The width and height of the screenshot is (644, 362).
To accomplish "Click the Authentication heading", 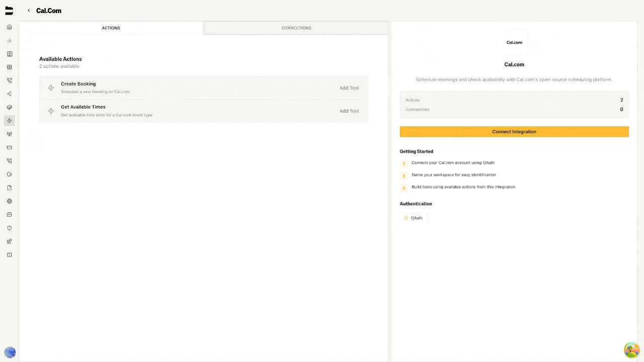I will 416,204.
